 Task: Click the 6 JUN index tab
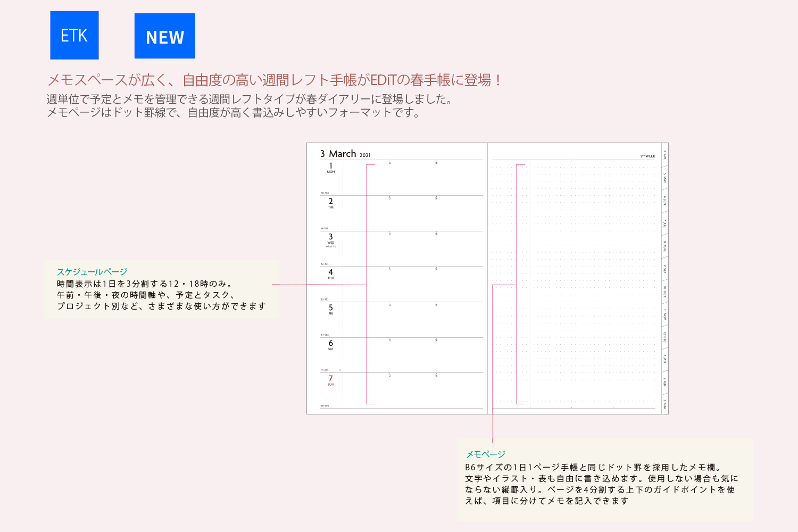click(x=665, y=201)
